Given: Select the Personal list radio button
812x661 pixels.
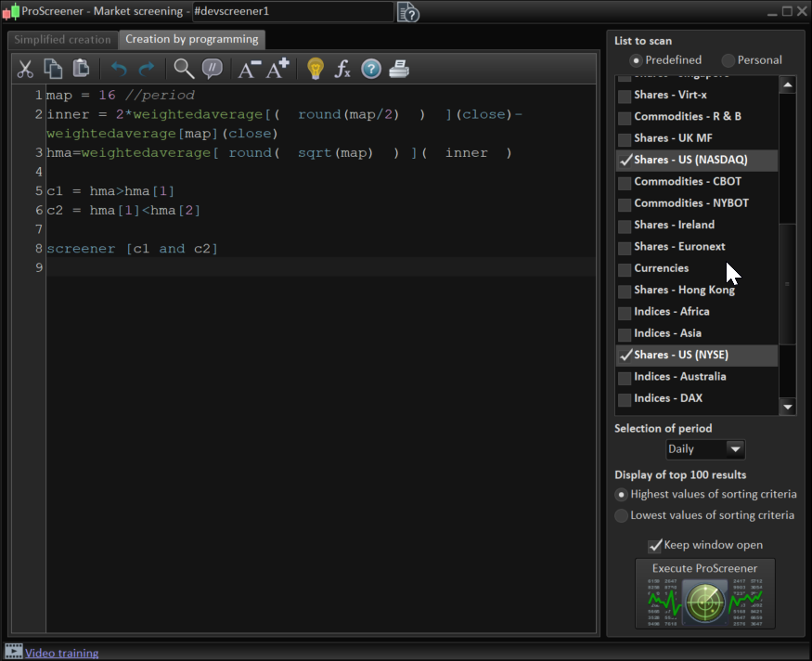Looking at the screenshot, I should 728,60.
